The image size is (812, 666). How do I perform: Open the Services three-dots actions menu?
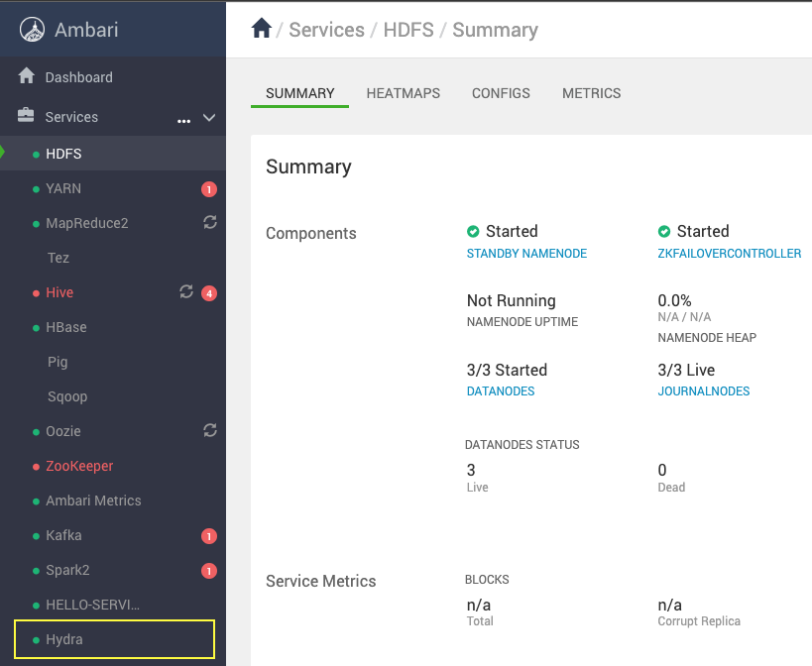[183, 121]
